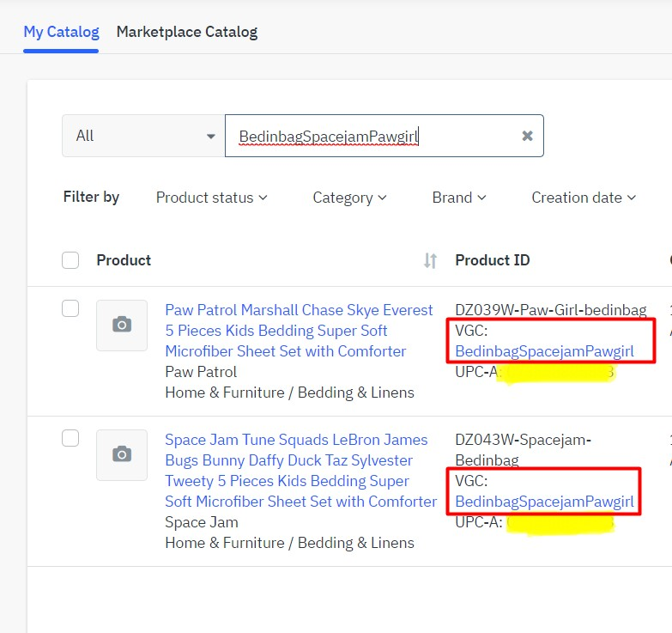Open the Space Jam Tune Squads product link

pyautogui.click(x=301, y=471)
